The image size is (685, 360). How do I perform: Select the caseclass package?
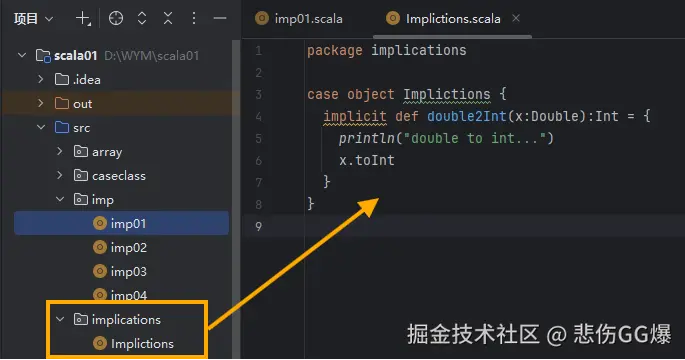[x=119, y=176]
